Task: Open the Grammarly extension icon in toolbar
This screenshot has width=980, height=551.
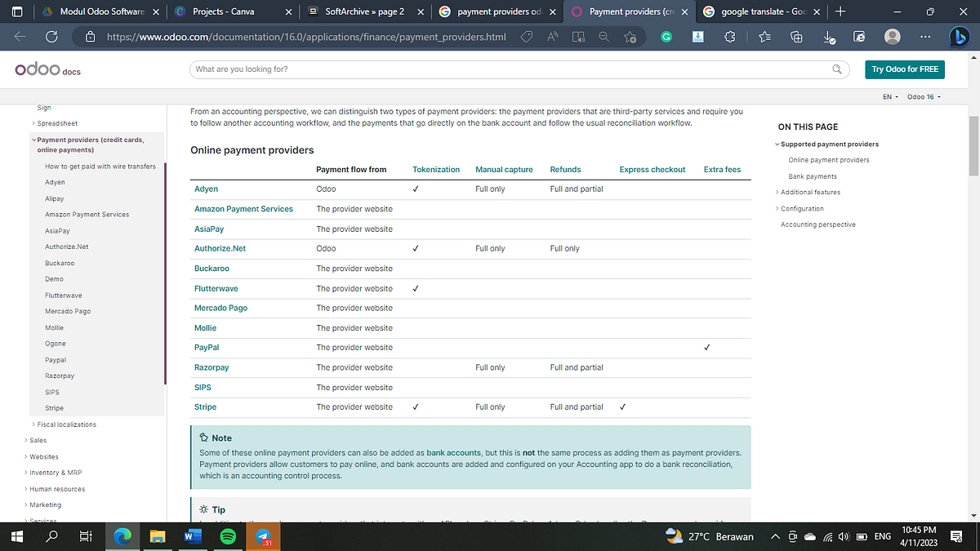Action: (x=666, y=37)
